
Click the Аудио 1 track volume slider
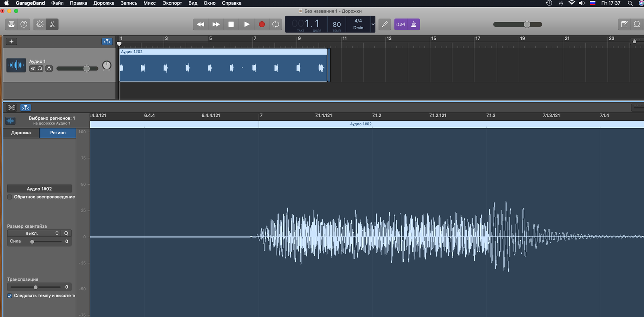click(x=77, y=68)
